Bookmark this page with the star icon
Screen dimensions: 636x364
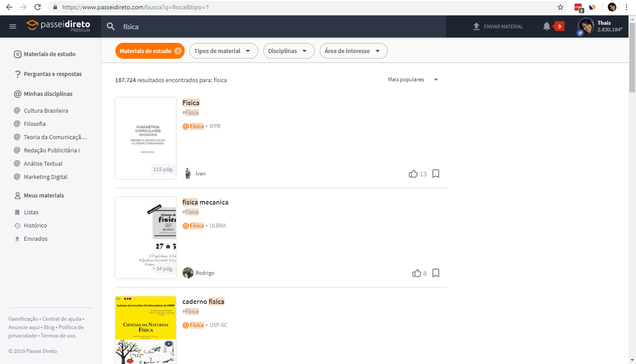(560, 7)
